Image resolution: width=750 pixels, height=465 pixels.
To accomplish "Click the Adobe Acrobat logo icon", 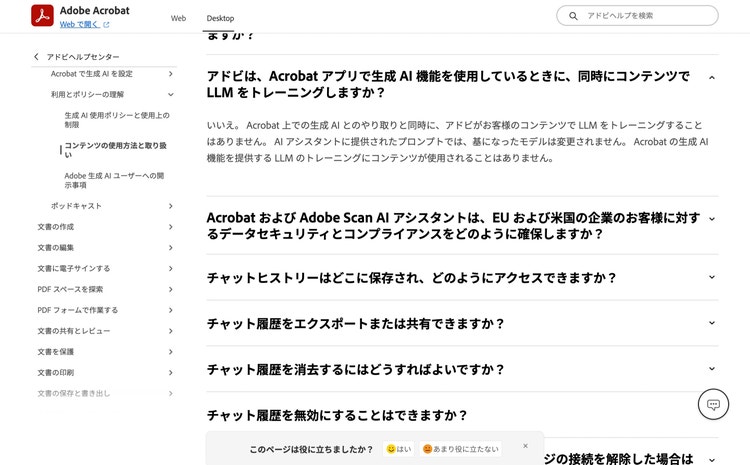I will (x=43, y=15).
